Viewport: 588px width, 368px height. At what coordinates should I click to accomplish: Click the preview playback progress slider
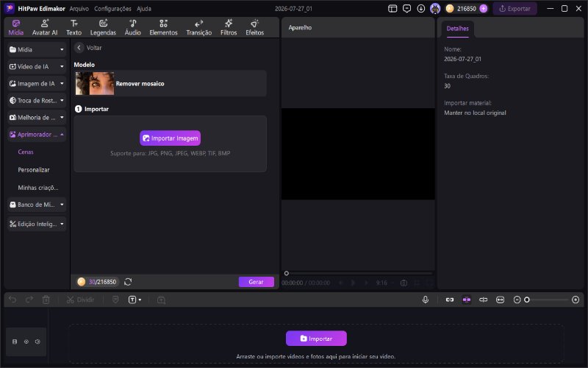tap(359, 273)
